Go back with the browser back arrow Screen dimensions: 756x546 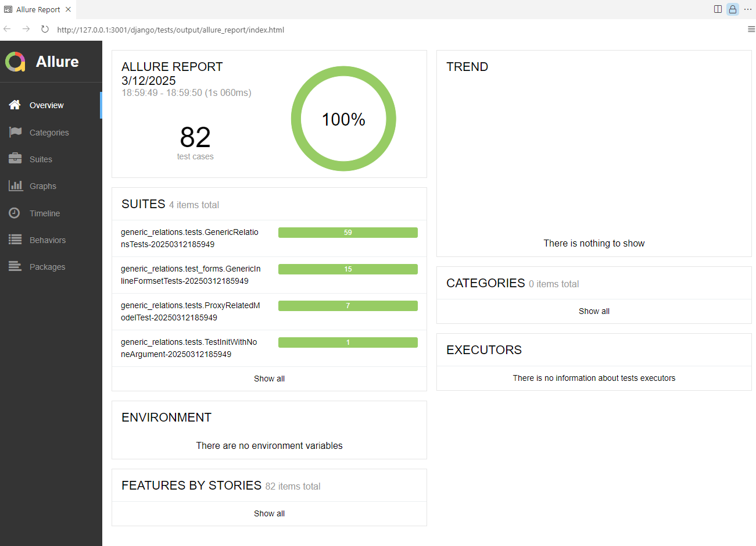8,29
